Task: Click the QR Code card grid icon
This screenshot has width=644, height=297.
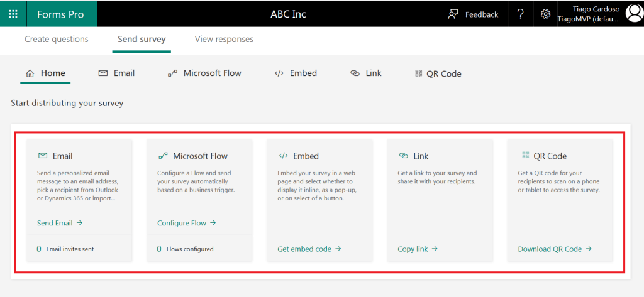Action: [x=526, y=156]
